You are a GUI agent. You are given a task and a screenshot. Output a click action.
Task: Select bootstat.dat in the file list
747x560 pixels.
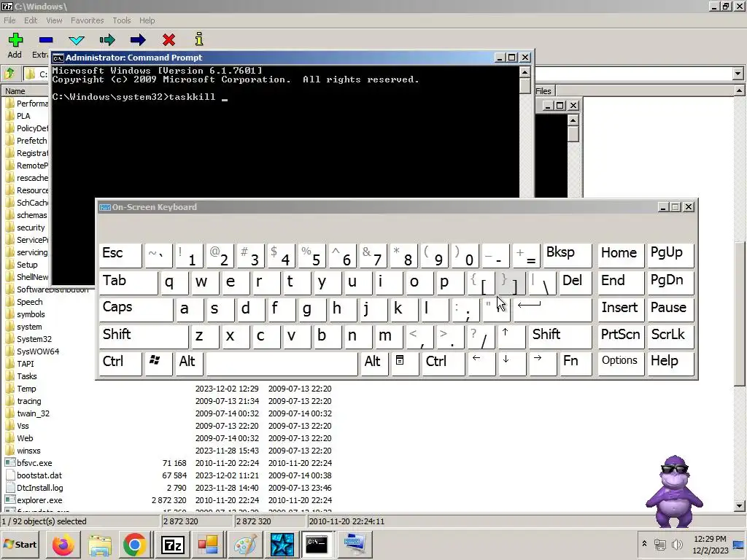39,475
